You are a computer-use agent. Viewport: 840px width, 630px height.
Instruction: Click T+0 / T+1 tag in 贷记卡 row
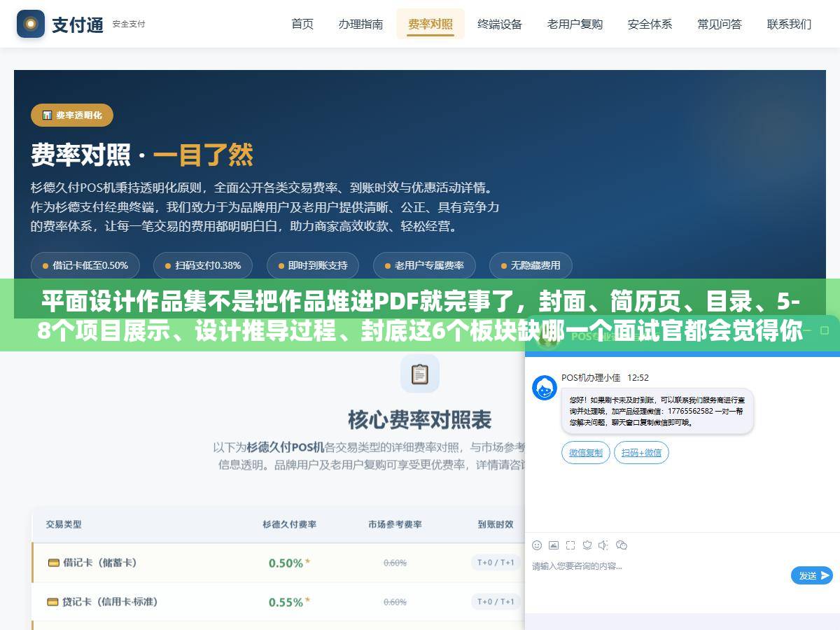496,601
